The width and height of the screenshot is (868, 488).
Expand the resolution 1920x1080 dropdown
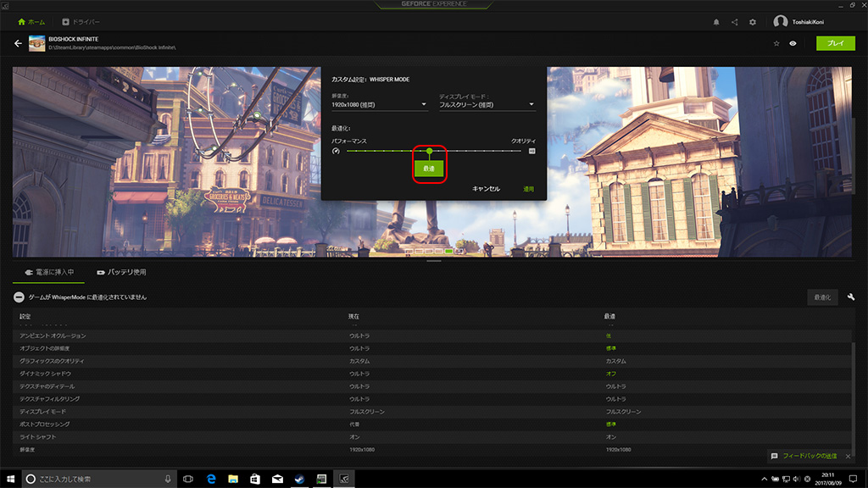(x=379, y=104)
